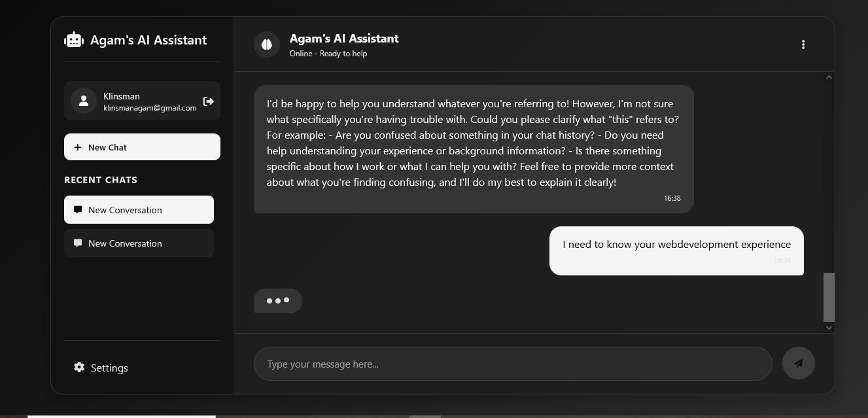The image size is (868, 418).
Task: Select the first New Conversation entry
Action: tap(139, 210)
